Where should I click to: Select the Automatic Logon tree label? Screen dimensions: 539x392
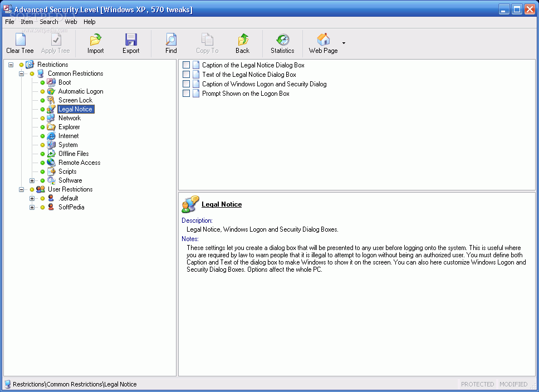point(81,91)
